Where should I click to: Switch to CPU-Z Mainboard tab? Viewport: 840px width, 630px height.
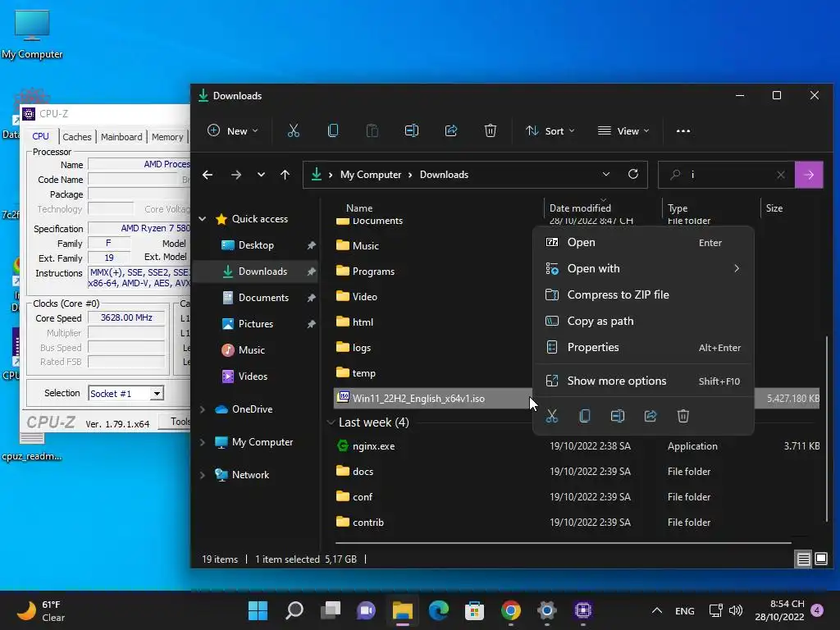click(x=121, y=137)
